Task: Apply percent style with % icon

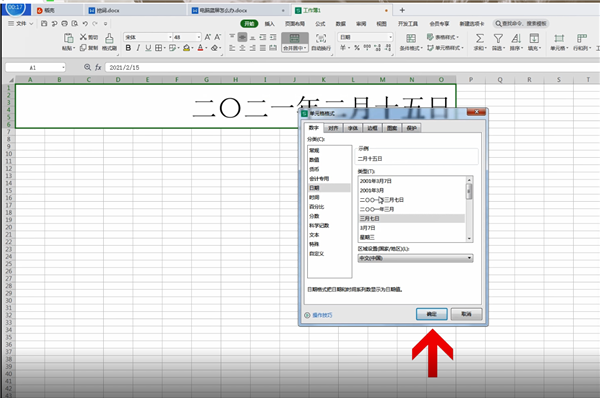Action: point(357,48)
